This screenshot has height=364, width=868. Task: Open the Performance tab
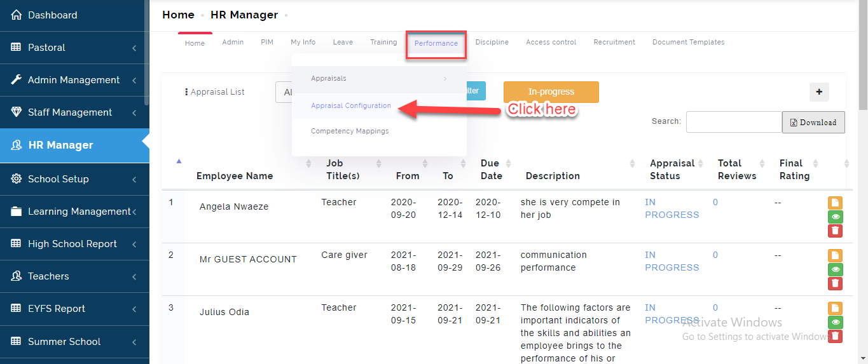(436, 43)
